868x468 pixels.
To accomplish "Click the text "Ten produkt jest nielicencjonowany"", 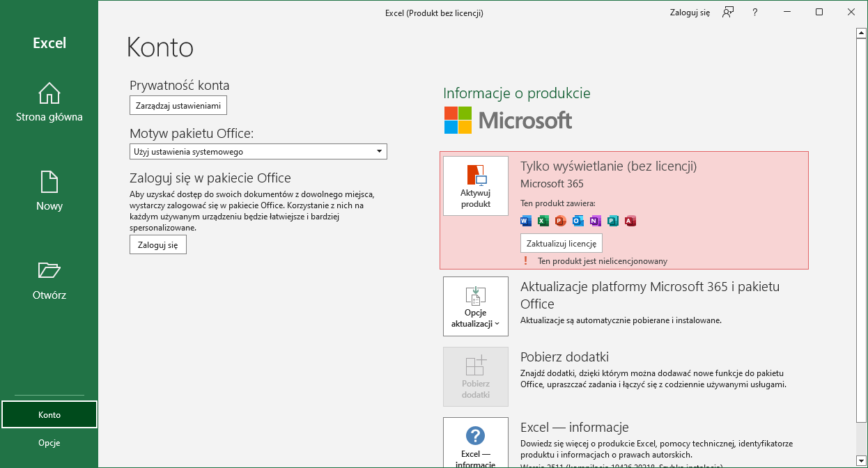I will pyautogui.click(x=603, y=261).
